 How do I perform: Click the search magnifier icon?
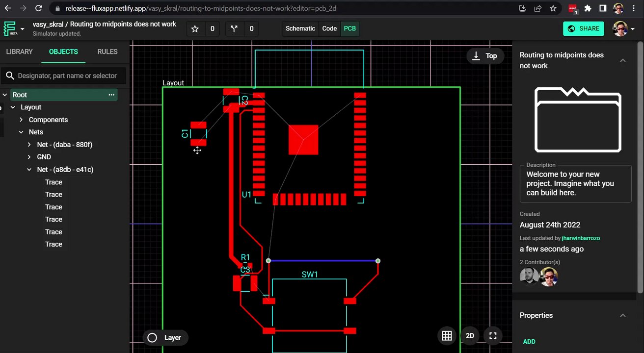(x=10, y=76)
